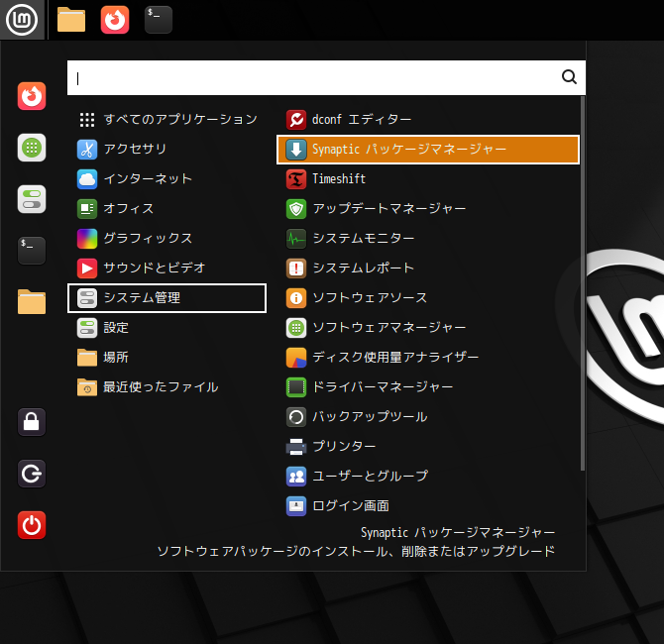Click the Linux Mint menu button in panel
Screen dimensions: 664x644
pyautogui.click(x=22, y=20)
